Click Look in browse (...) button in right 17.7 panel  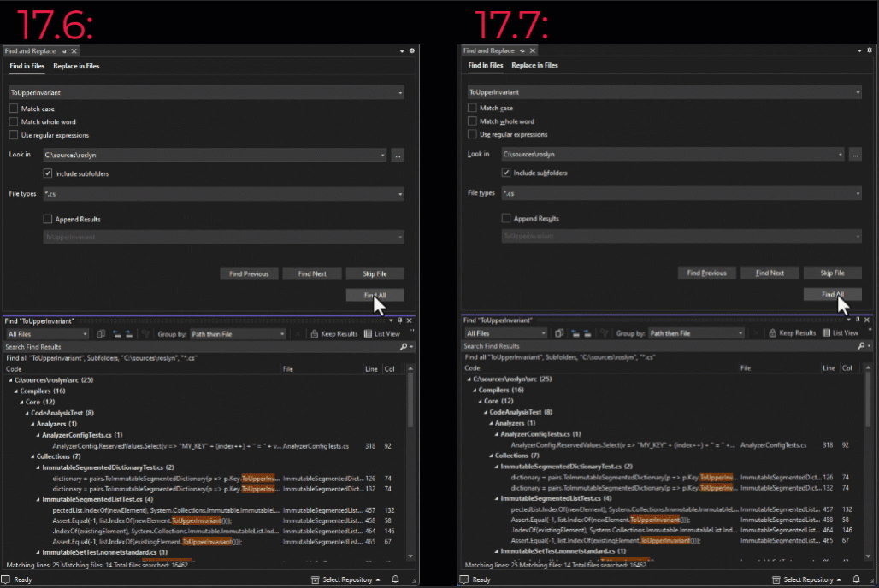coord(855,155)
